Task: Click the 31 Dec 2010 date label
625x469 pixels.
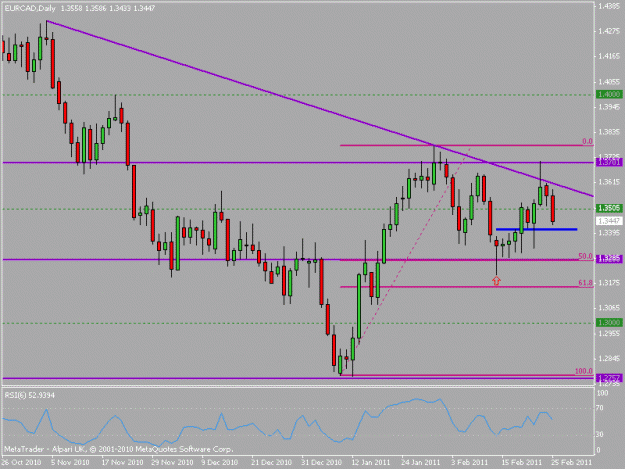Action: (322, 463)
